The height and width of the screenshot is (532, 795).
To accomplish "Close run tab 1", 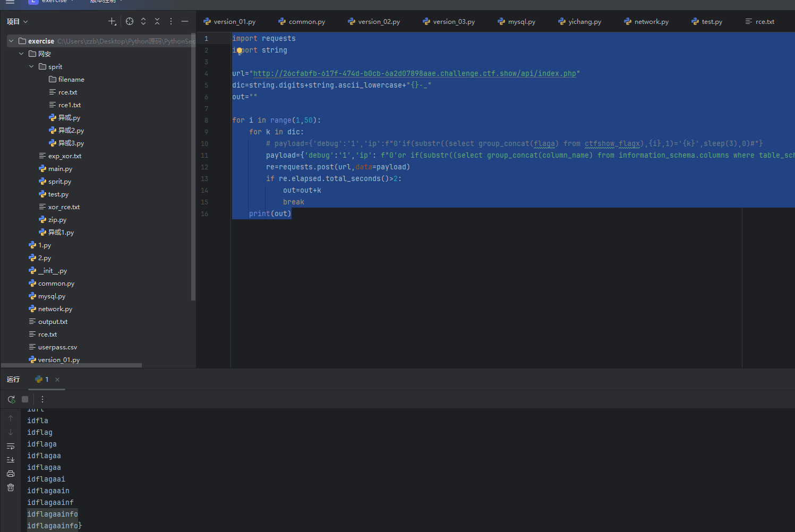I will click(x=57, y=379).
